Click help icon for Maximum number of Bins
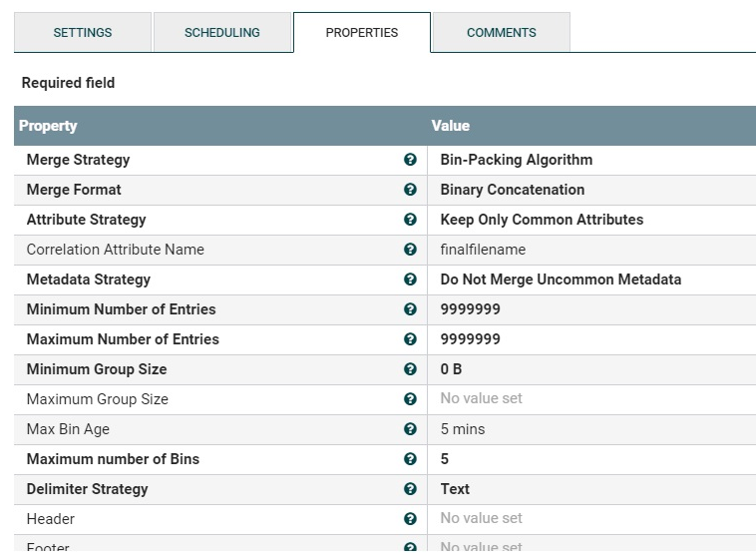Image resolution: width=756 pixels, height=559 pixels. pos(410,459)
